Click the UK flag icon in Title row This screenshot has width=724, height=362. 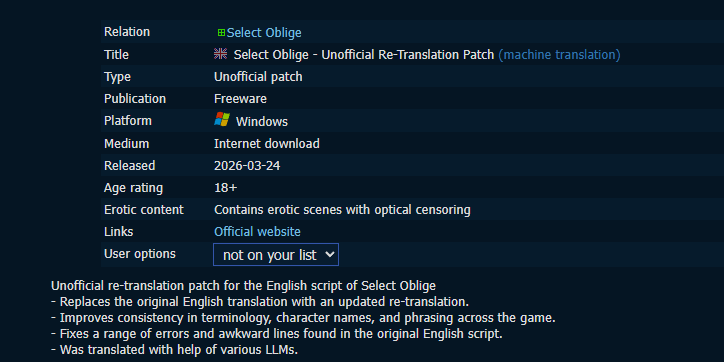pyautogui.click(x=221, y=54)
